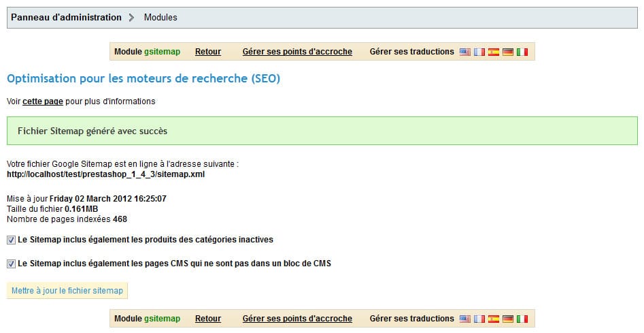Click the indexed pages count 468
This screenshot has height=333, width=644.
pyautogui.click(x=120, y=219)
